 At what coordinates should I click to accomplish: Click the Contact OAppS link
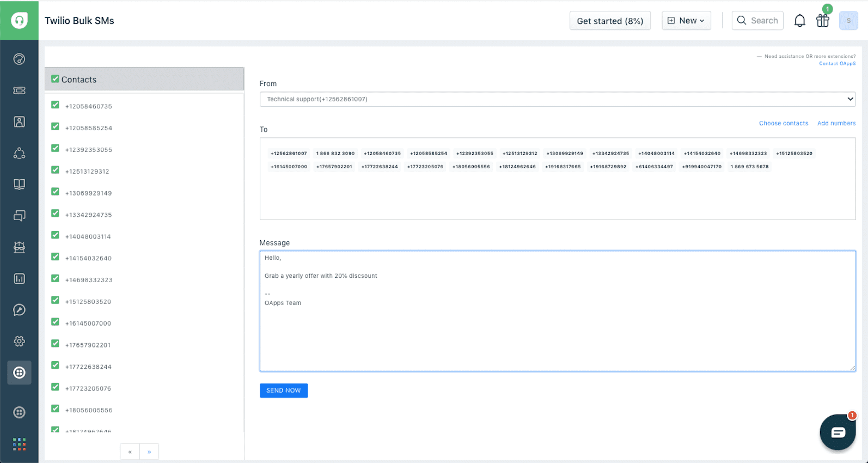click(838, 64)
